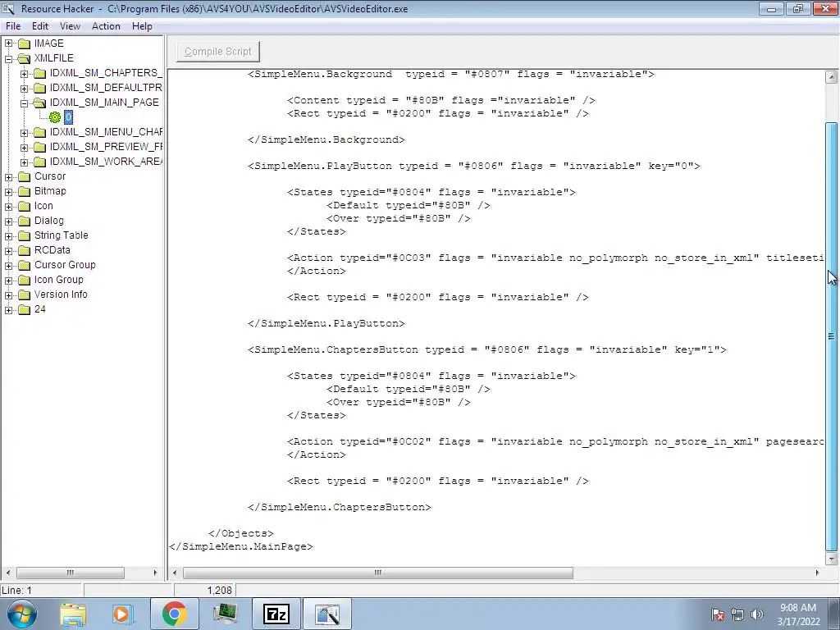This screenshot has width=840, height=630.
Task: Select the resource item 0 gear icon
Action: (x=55, y=117)
